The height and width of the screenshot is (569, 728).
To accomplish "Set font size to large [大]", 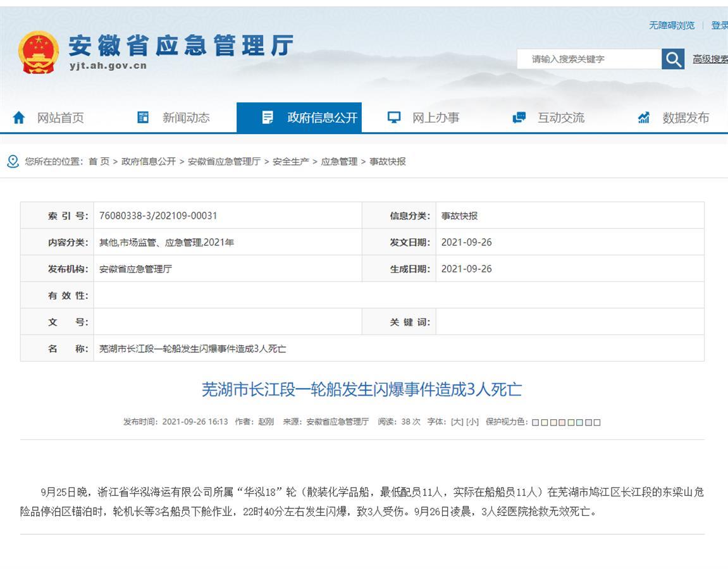I will [457, 422].
